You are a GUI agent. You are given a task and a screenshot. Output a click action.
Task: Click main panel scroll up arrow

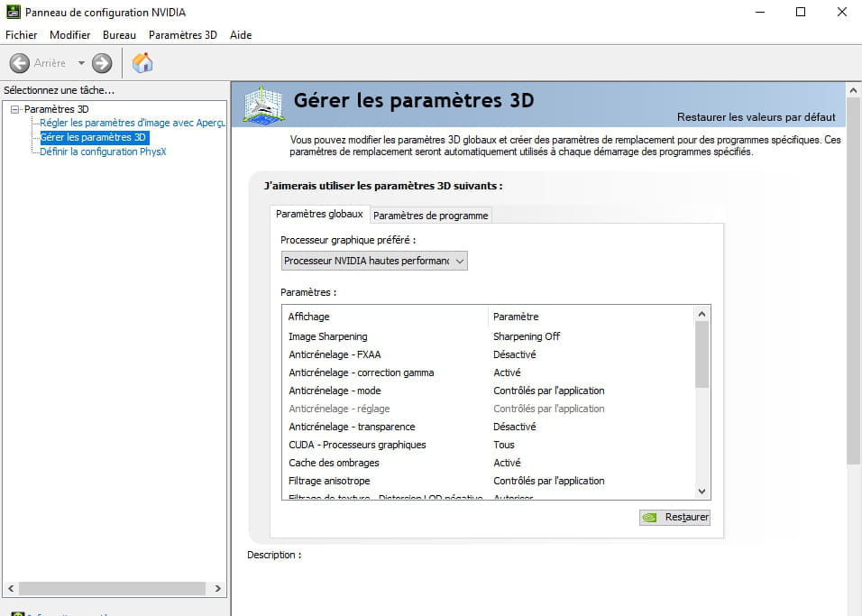[853, 89]
